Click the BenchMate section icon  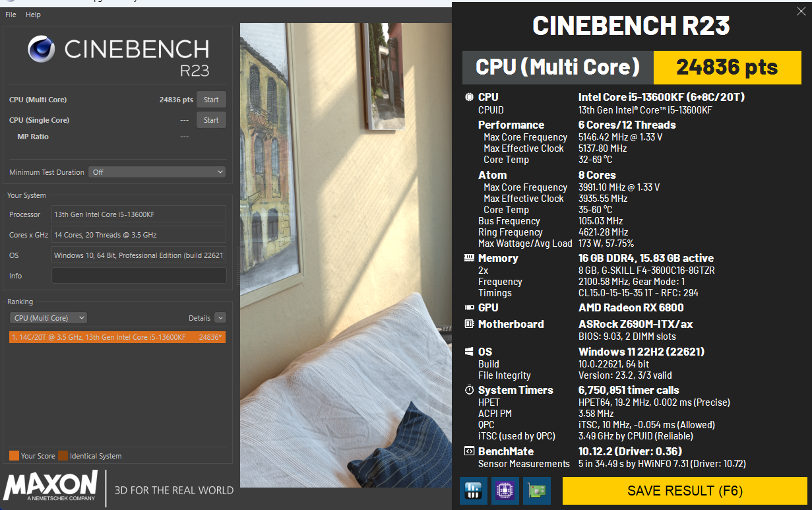(x=469, y=451)
